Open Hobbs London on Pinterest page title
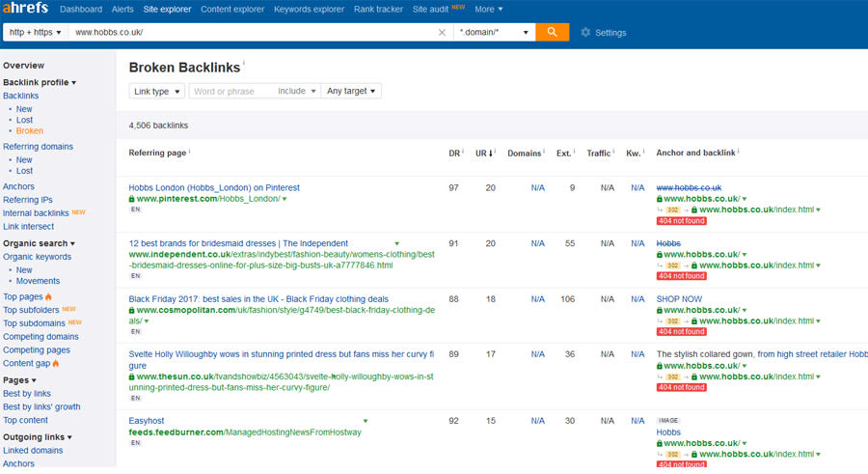 214,188
